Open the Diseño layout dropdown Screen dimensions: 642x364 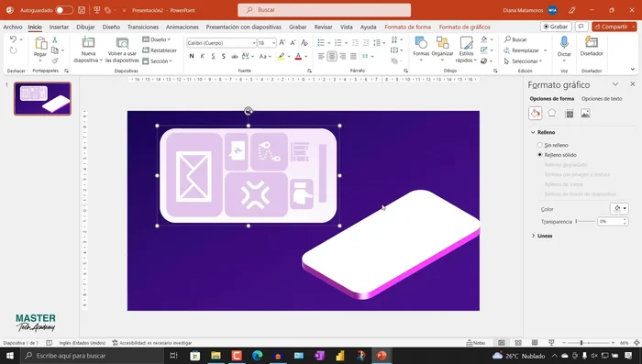click(157, 39)
